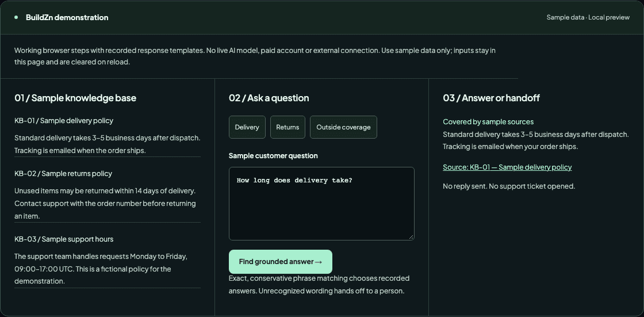Click the answer text Tracking is emailed when your order ships

point(510,146)
